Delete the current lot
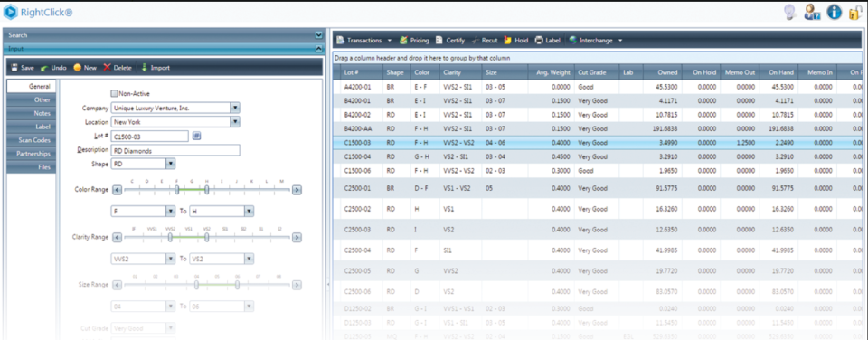The image size is (868, 340). tap(118, 68)
